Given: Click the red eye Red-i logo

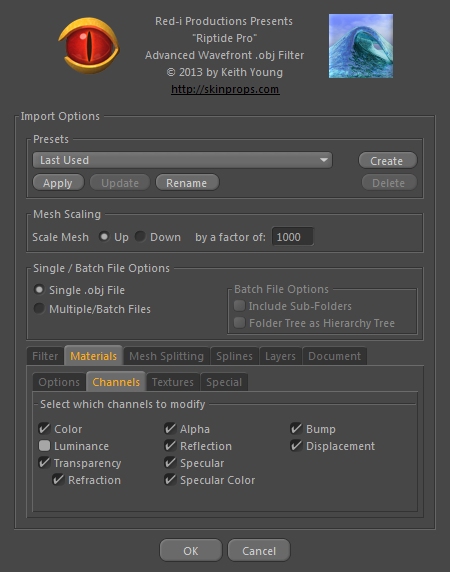Looking at the screenshot, I should [x=89, y=46].
